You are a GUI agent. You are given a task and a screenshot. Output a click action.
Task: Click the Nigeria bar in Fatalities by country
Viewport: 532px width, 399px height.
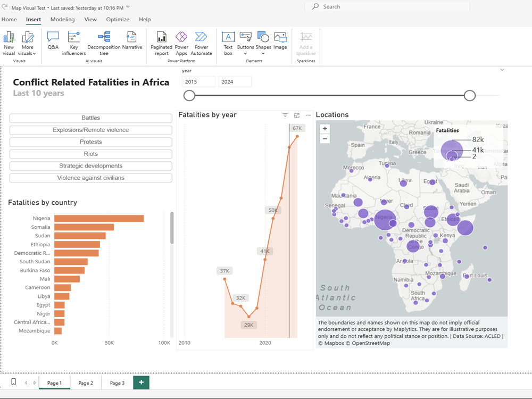coord(98,218)
